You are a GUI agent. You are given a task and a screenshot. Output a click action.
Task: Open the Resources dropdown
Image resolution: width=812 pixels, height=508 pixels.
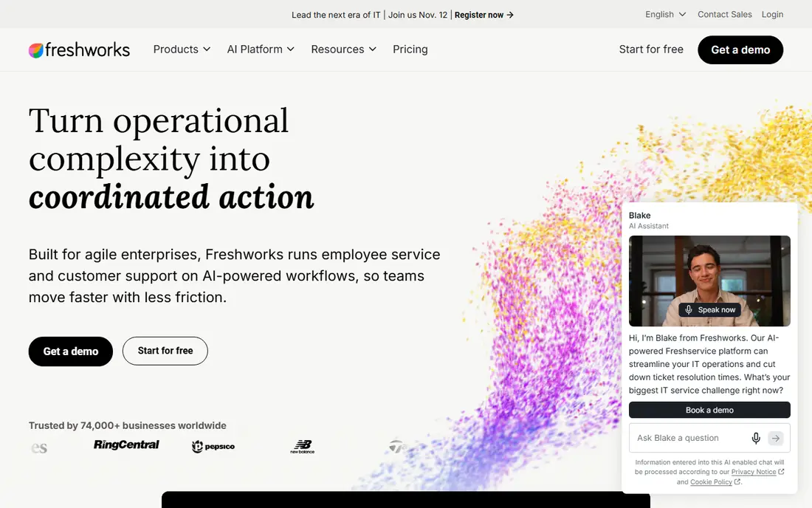pyautogui.click(x=343, y=49)
